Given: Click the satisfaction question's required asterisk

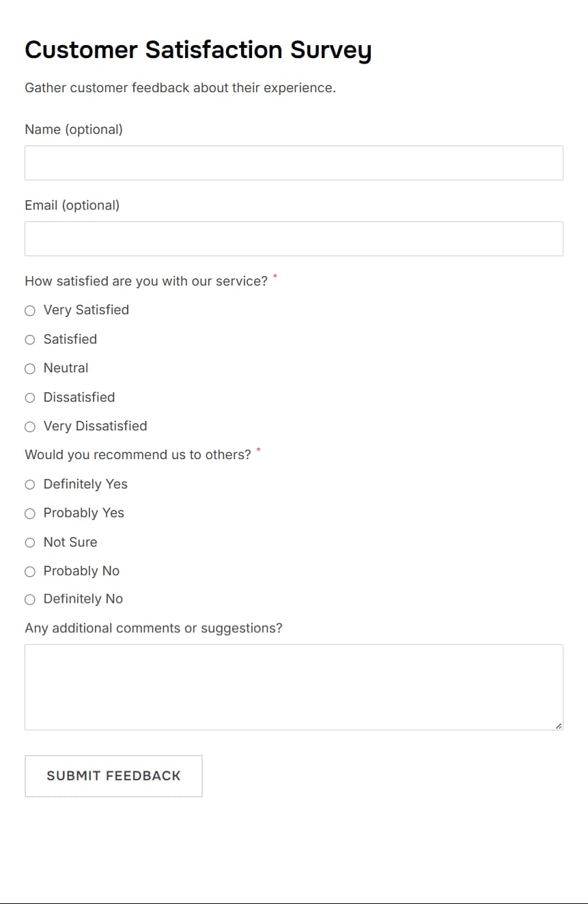Looking at the screenshot, I should (275, 277).
